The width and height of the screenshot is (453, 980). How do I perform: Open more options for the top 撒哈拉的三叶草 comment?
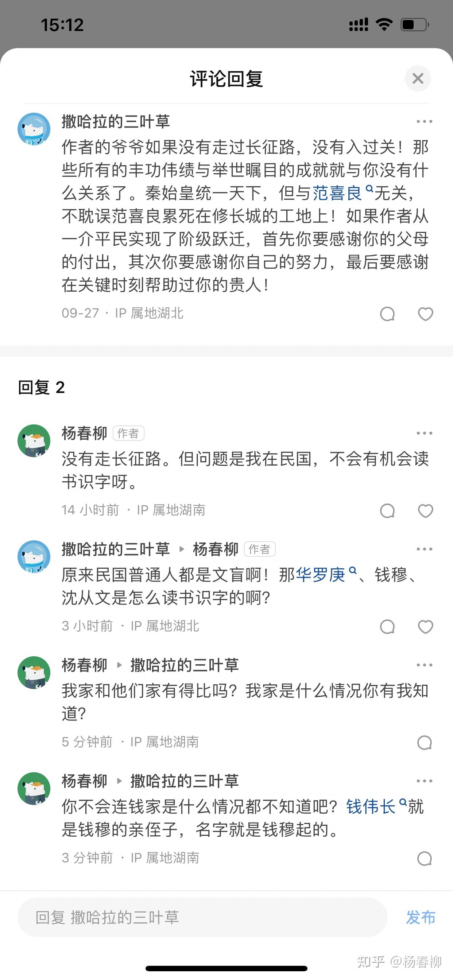point(424,122)
